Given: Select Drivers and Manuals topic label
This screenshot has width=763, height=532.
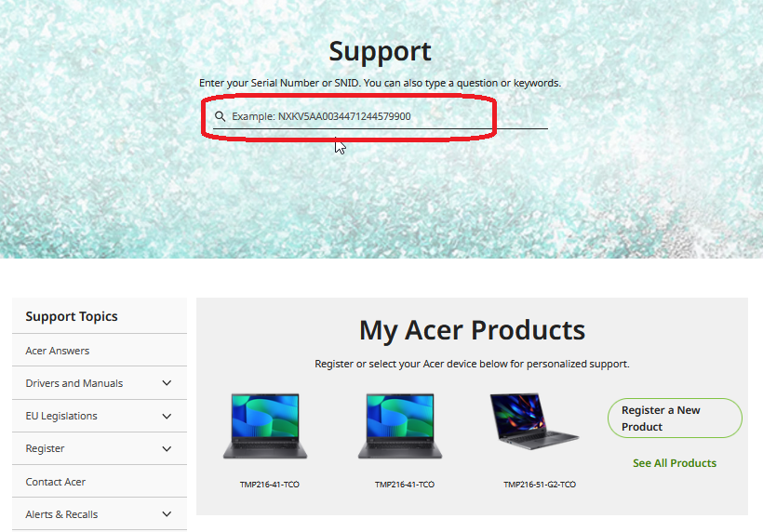Looking at the screenshot, I should (x=74, y=383).
